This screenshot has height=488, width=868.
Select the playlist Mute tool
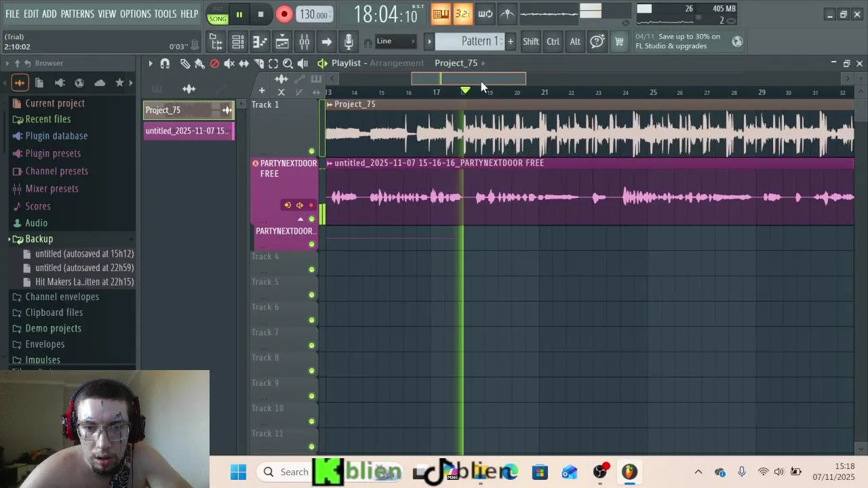click(229, 63)
